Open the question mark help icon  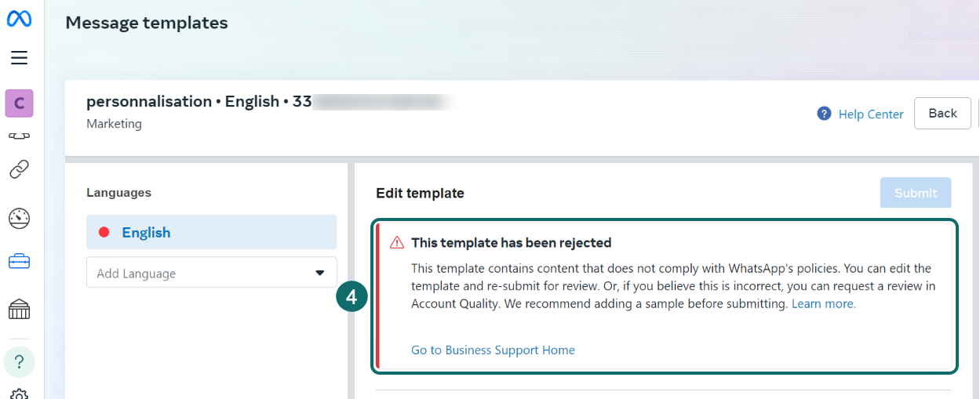click(x=20, y=361)
